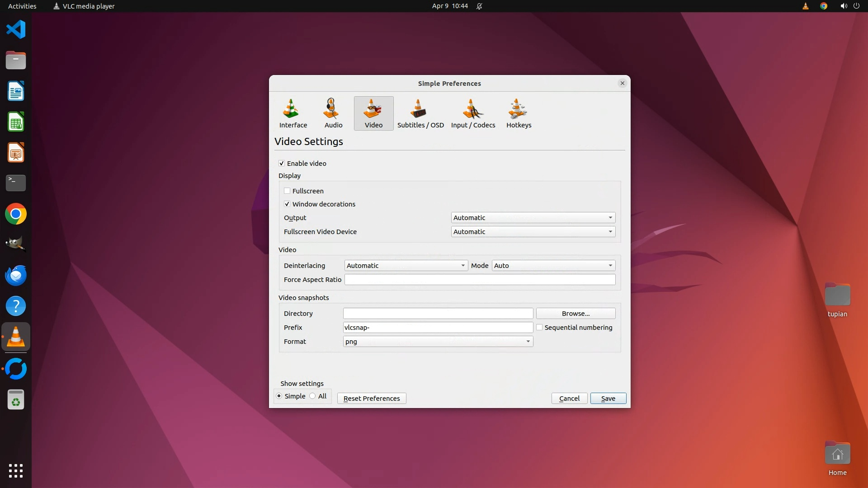This screenshot has height=488, width=868.
Task: Open the GIMP icon in the dock
Action: tap(16, 244)
